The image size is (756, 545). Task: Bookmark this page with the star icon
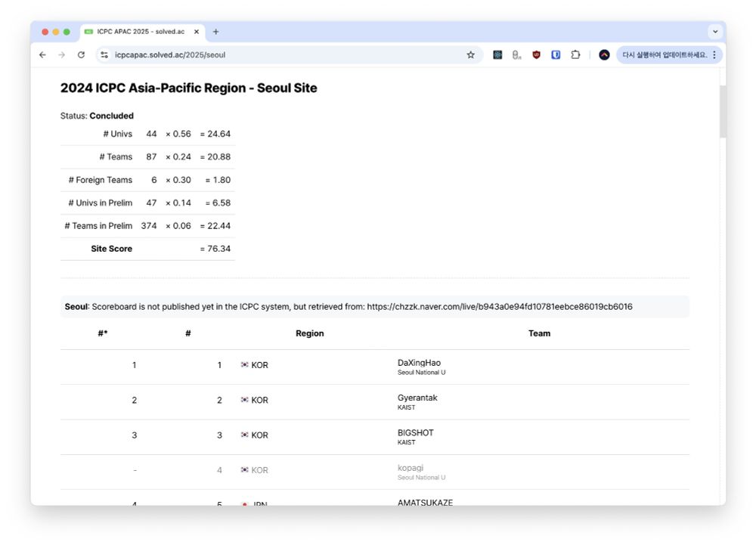pos(470,55)
